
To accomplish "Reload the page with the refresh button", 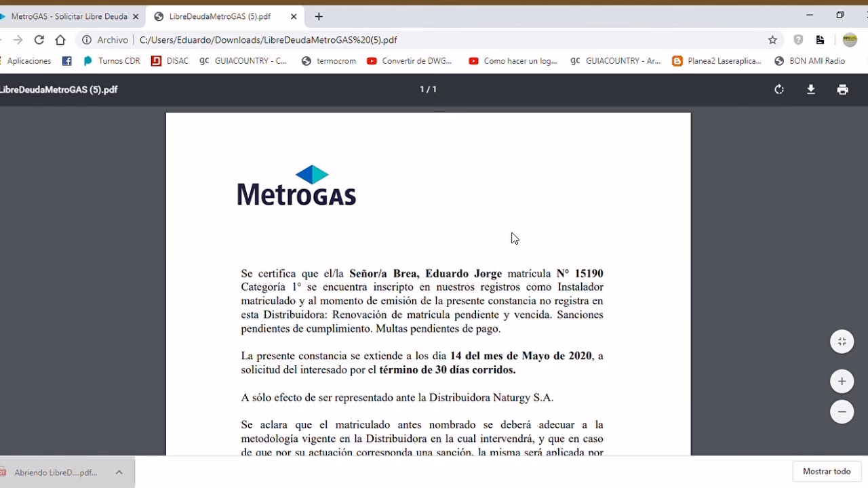I will (39, 40).
